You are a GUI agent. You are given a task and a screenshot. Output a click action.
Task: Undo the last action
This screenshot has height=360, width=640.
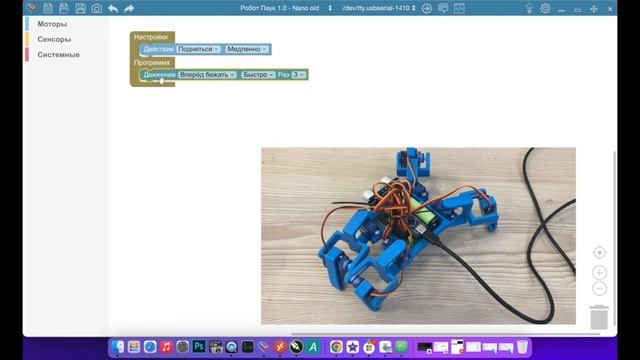113,9
